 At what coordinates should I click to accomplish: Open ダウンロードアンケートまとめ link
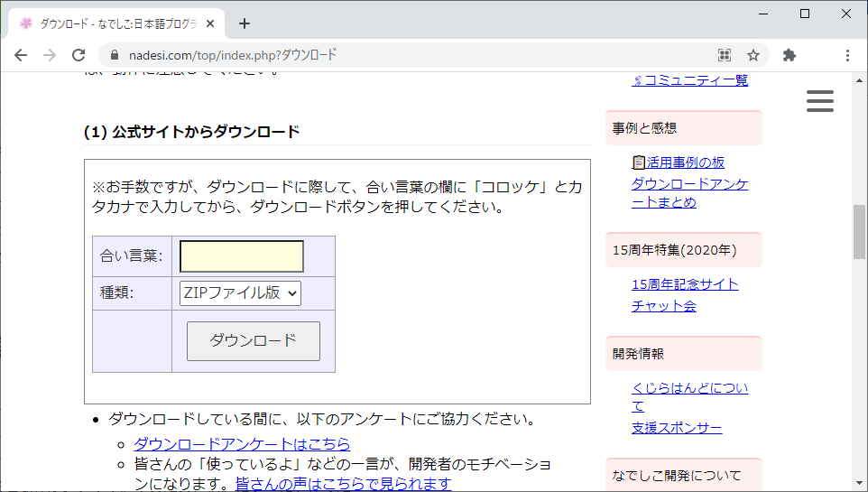[x=689, y=193]
